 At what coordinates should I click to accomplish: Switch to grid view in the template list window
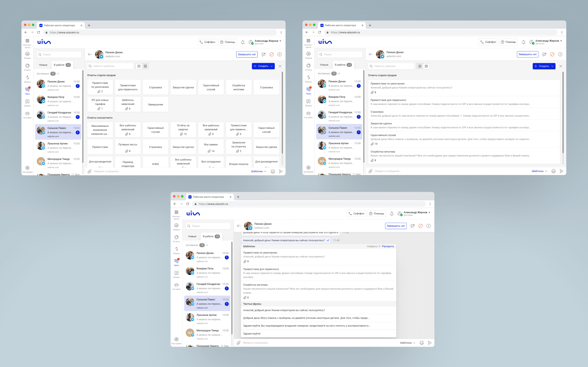coord(420,66)
